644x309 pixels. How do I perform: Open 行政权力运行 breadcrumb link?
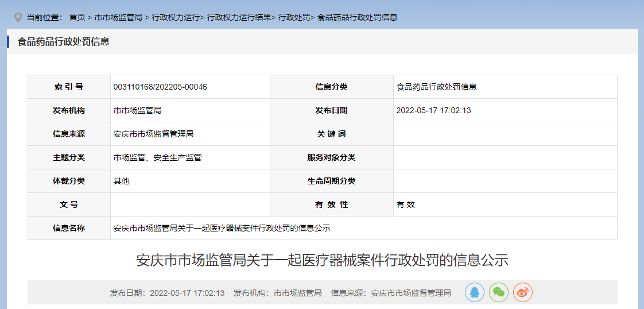coord(176,18)
